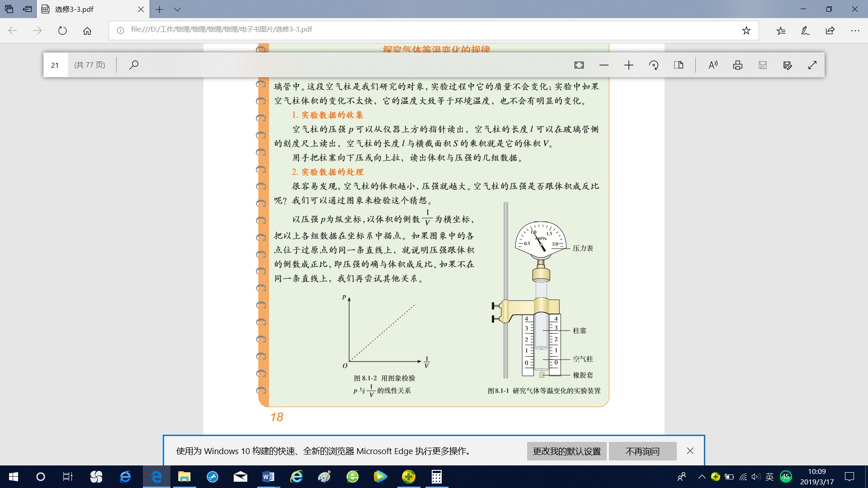Zoom out with the minus icon
Viewport: 868px width, 488px height.
[604, 65]
